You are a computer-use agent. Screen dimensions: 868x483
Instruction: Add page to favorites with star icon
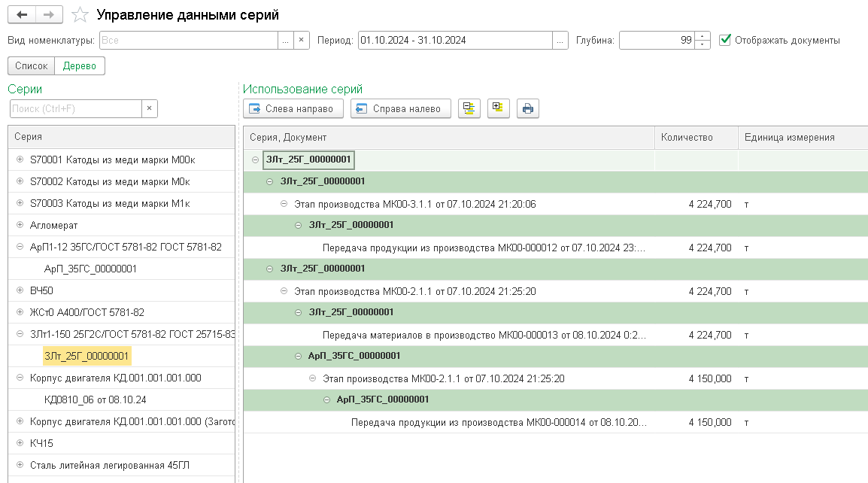pyautogui.click(x=80, y=15)
